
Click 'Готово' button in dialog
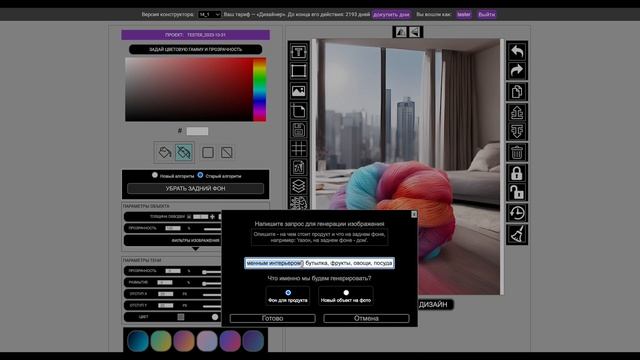(x=272, y=318)
